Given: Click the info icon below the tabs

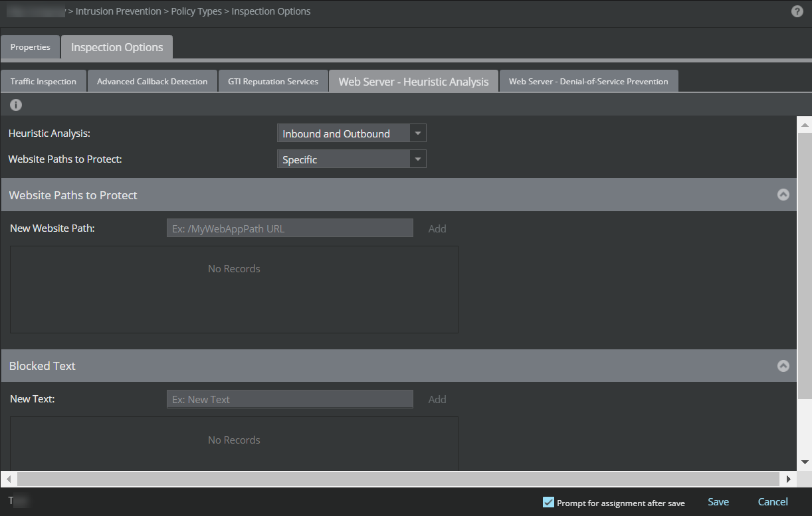Looking at the screenshot, I should tap(16, 105).
